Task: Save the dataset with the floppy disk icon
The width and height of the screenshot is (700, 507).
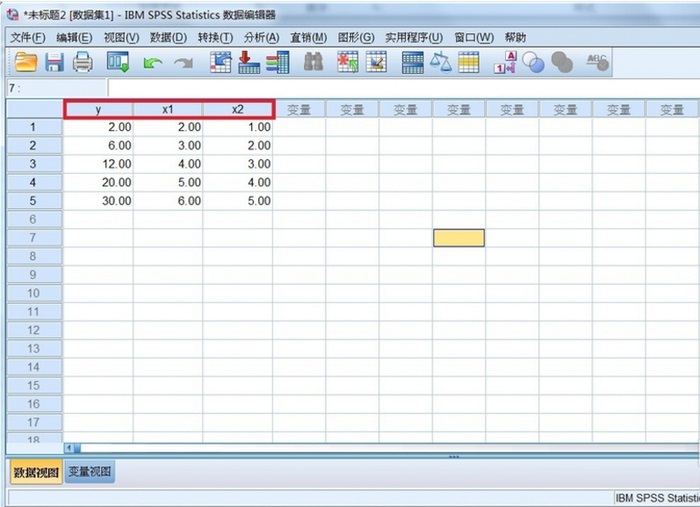Action: (x=54, y=62)
